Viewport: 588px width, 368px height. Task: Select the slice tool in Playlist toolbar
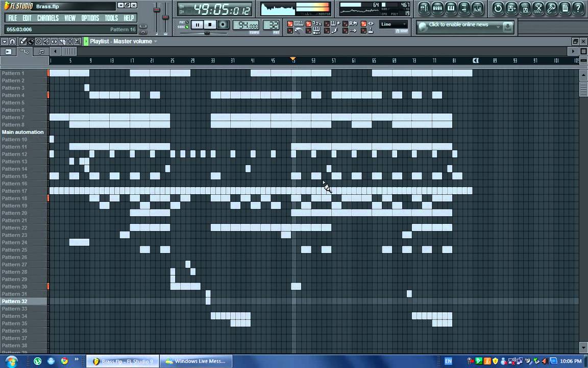pyautogui.click(x=62, y=41)
